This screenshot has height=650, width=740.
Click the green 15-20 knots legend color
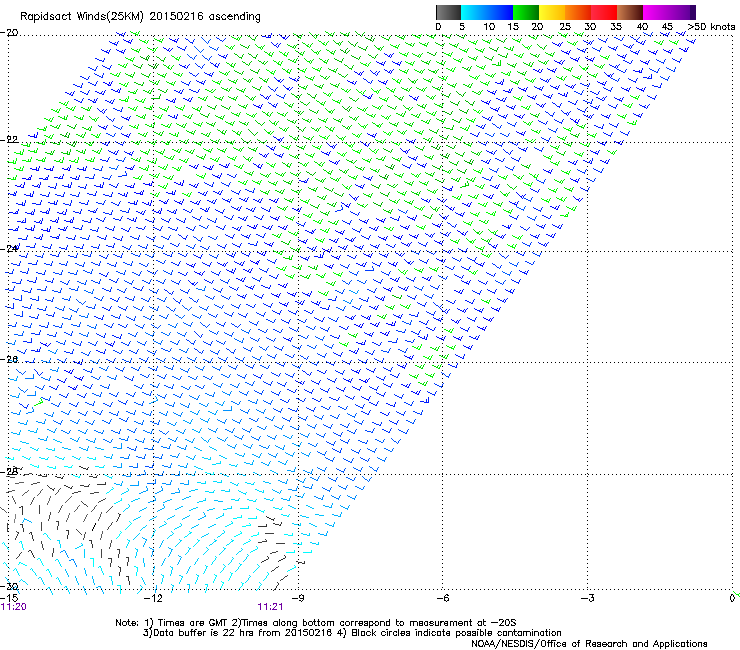pos(525,12)
